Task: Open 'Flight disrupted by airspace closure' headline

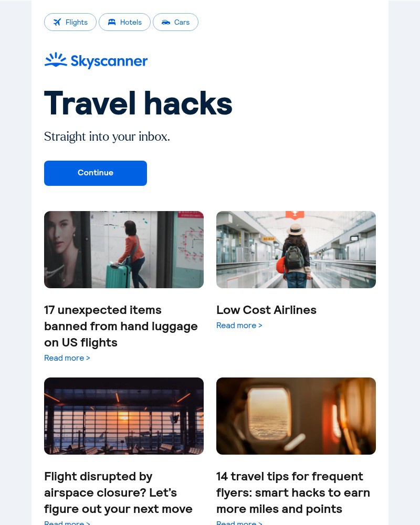Action: pos(118,492)
